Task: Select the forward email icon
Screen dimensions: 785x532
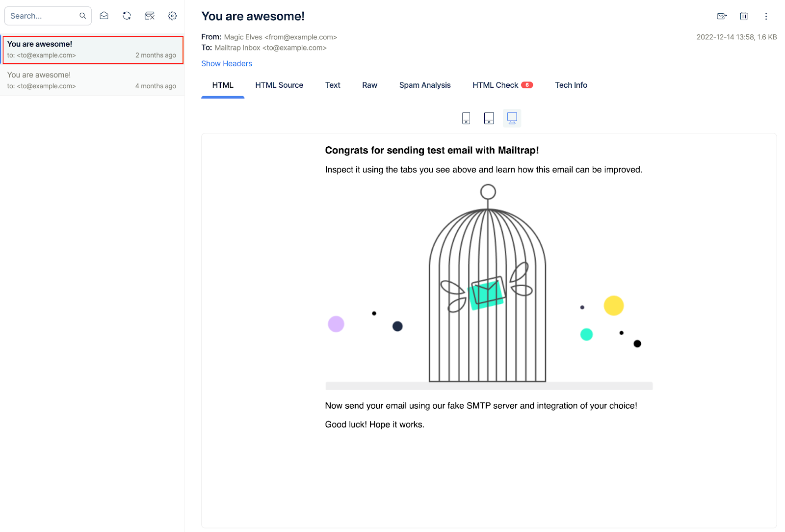Action: (721, 16)
